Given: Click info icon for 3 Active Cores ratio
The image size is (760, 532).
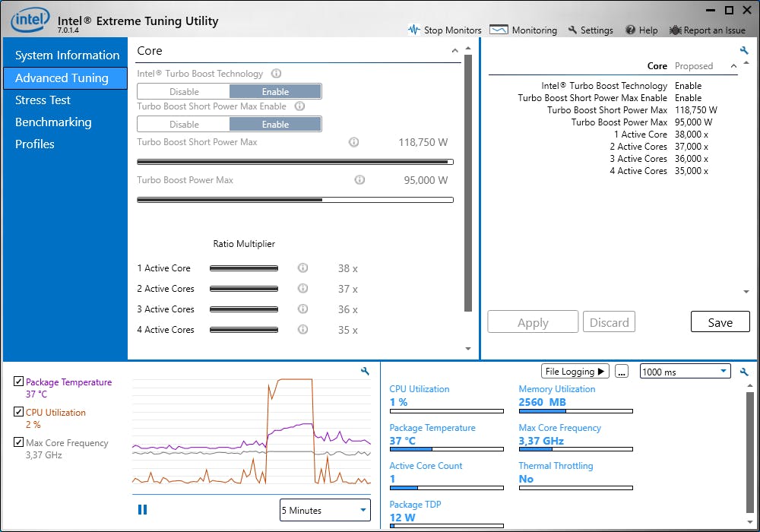Looking at the screenshot, I should [x=303, y=309].
